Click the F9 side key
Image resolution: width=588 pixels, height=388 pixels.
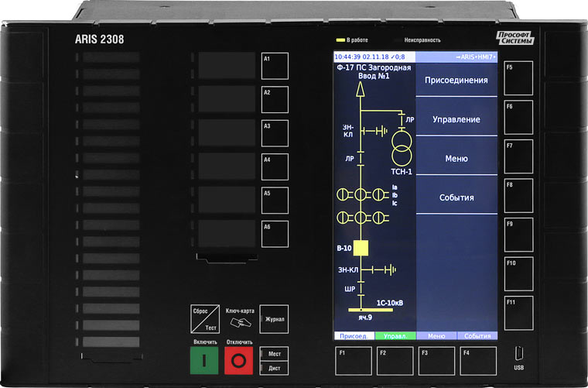(518, 235)
